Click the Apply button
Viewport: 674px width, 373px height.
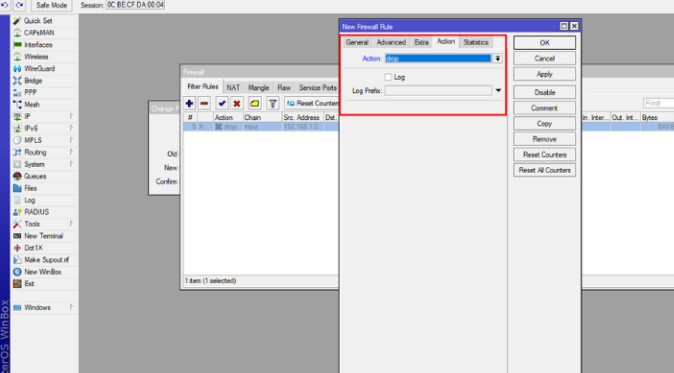pyautogui.click(x=544, y=74)
